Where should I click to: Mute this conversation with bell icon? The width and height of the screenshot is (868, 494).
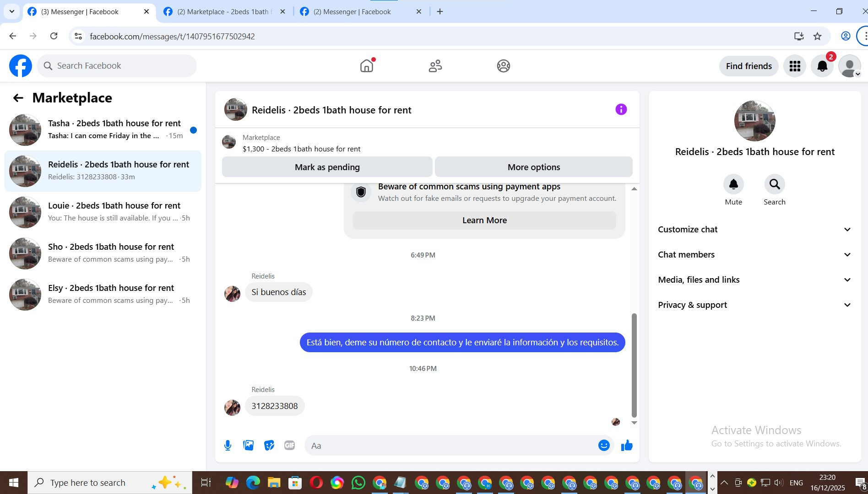(733, 184)
